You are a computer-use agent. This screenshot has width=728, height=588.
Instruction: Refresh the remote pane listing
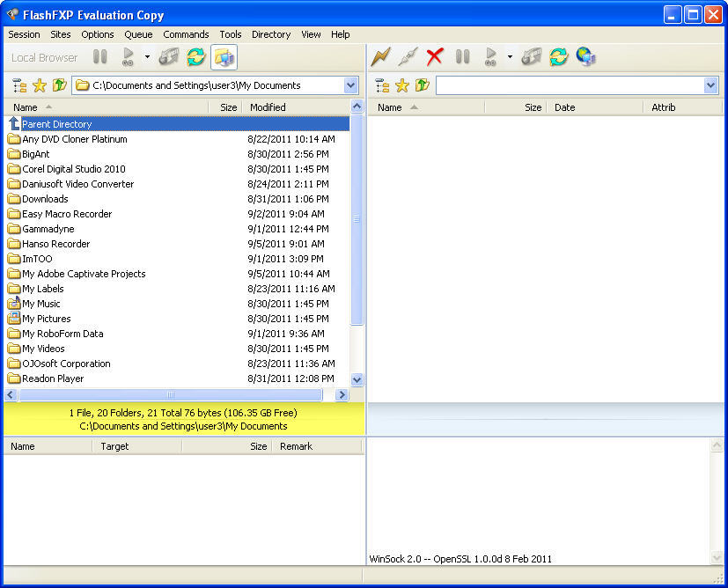(x=558, y=57)
